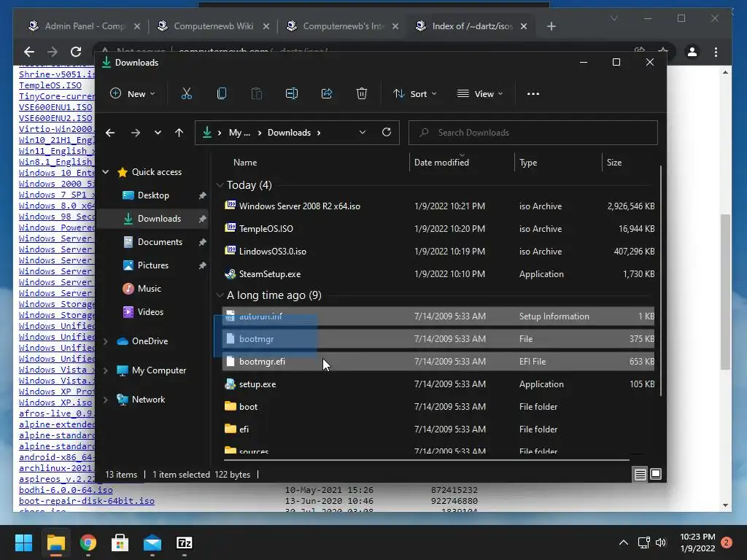Open the New item dropdown
This screenshot has width=747, height=560.
(133, 94)
